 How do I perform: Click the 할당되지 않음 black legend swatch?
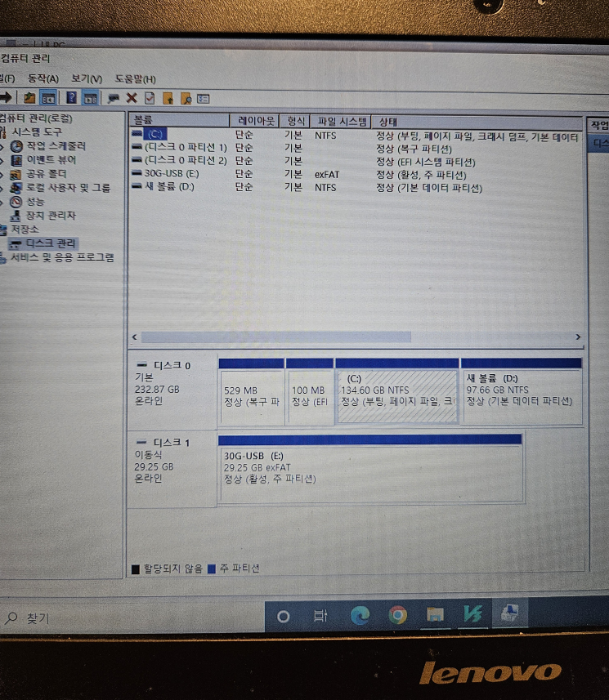point(136,569)
